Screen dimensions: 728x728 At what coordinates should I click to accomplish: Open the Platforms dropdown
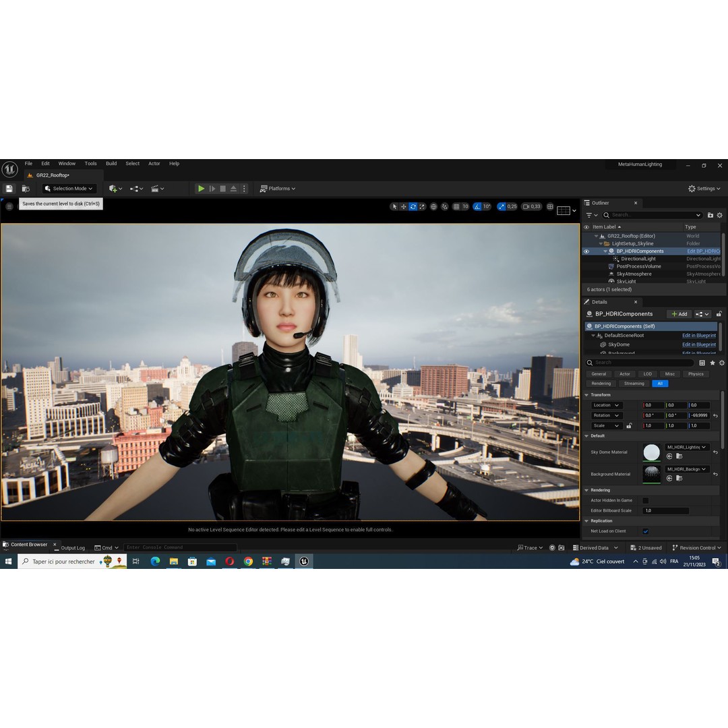[x=278, y=189]
